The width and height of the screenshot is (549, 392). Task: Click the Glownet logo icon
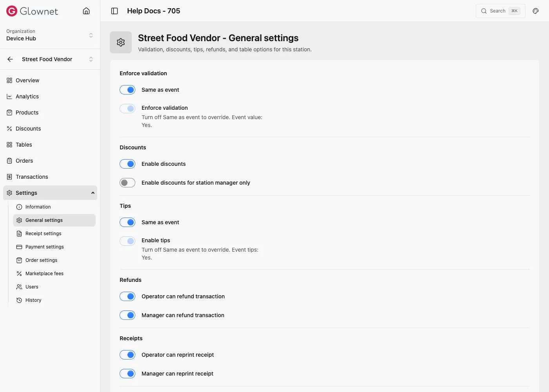12,11
